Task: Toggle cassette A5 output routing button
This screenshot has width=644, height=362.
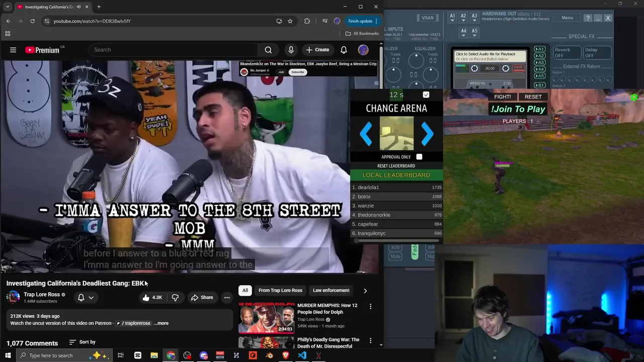Action: click(539, 75)
